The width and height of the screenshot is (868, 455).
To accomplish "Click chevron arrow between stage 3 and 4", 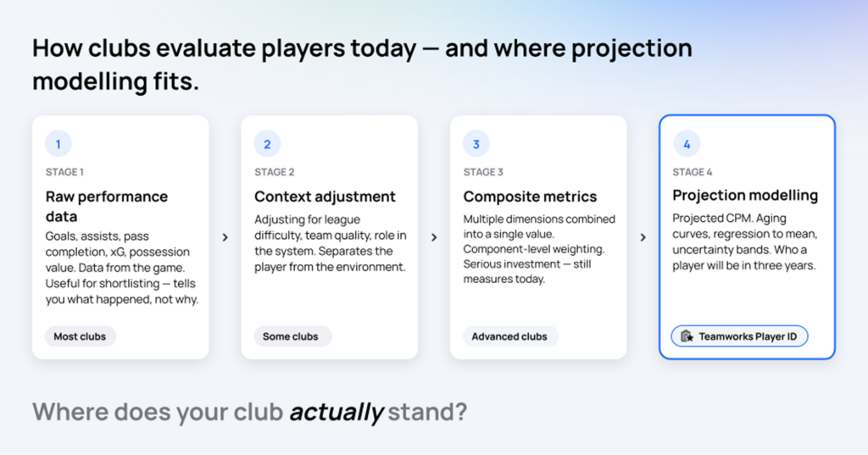I will pos(643,237).
